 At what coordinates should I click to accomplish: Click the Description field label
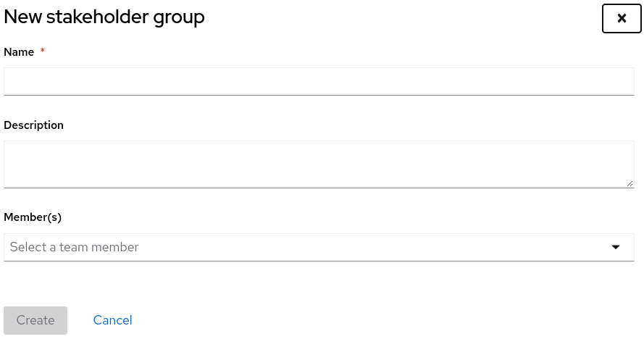point(34,125)
